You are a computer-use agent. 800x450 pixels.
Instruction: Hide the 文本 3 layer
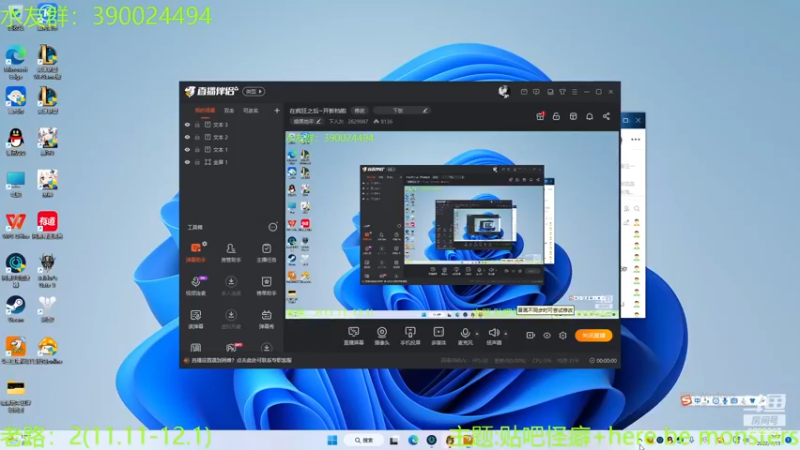click(187, 124)
